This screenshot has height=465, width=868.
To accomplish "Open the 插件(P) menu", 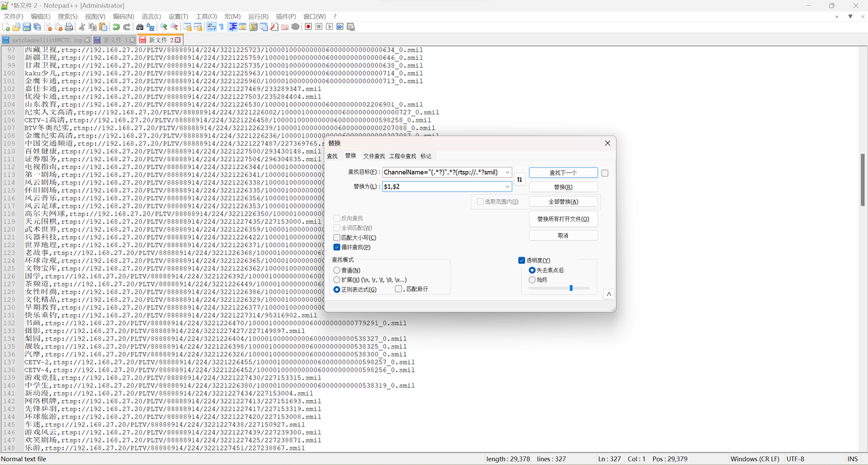I will [x=285, y=17].
